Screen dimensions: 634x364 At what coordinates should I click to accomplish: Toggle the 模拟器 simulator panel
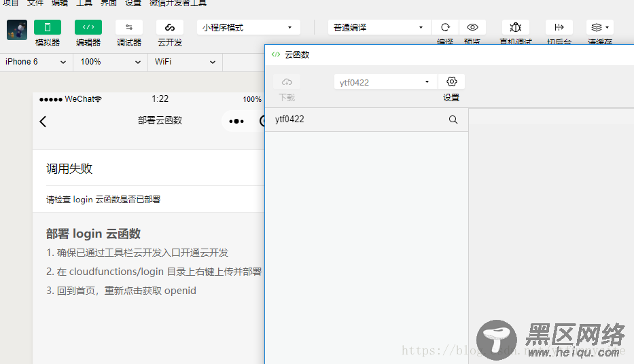(48, 27)
